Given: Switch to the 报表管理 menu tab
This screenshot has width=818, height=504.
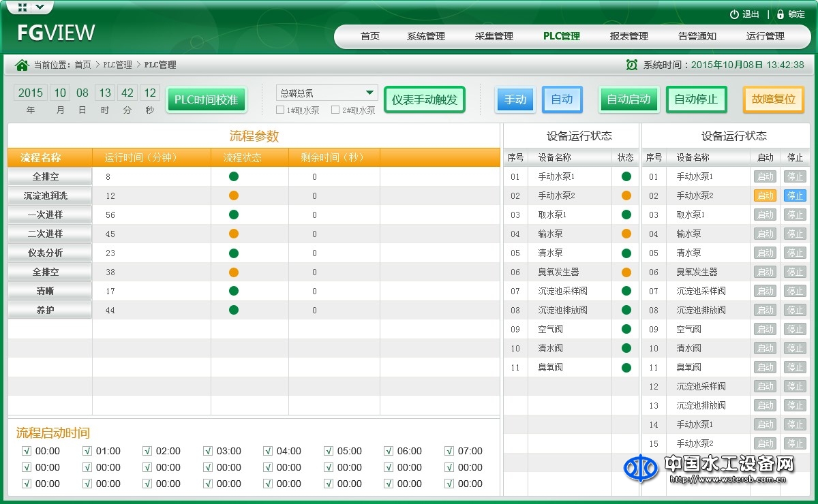Looking at the screenshot, I should point(628,36).
